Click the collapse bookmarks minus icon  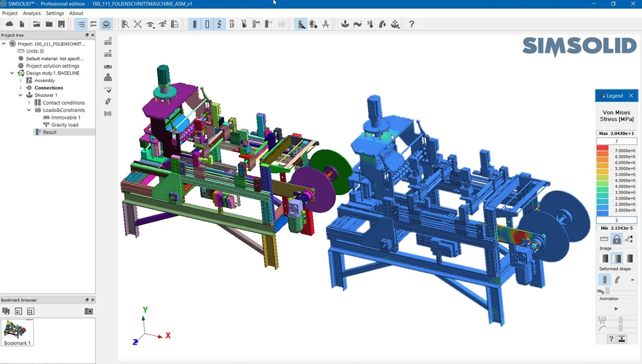click(31, 311)
